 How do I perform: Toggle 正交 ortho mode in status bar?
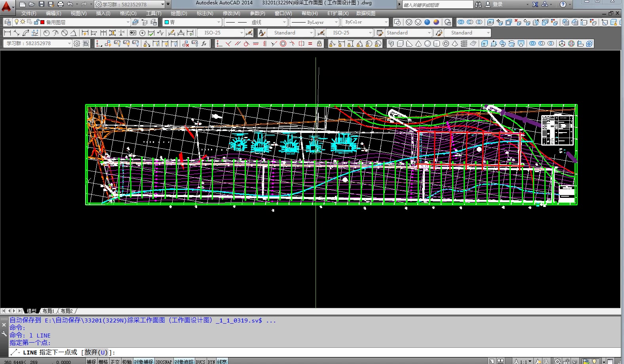(x=115, y=361)
